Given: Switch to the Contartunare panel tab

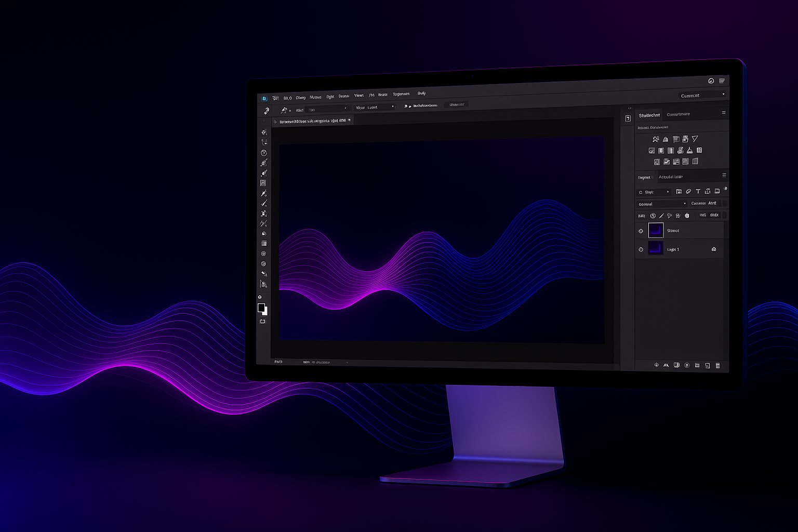Looking at the screenshot, I should tap(678, 114).
